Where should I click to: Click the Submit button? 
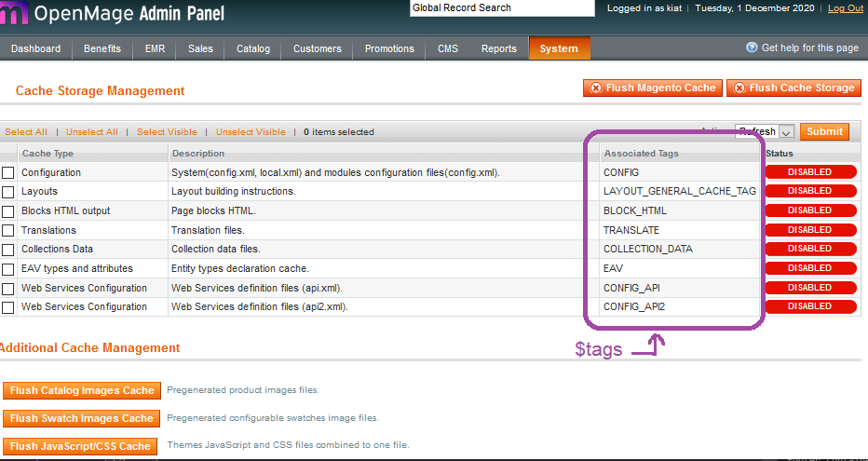(x=824, y=132)
